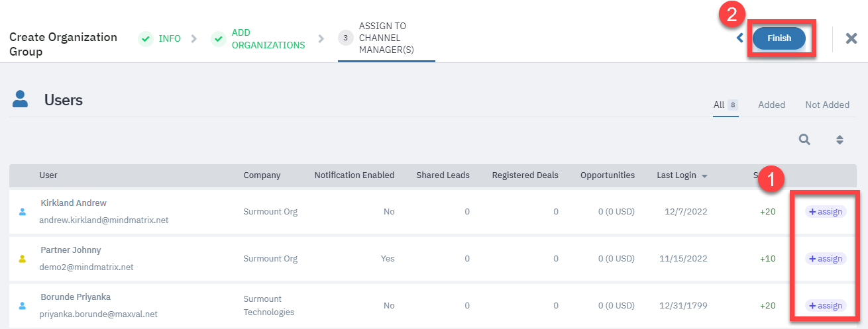Sort by the User column header
Image resolution: width=868 pixels, height=329 pixels.
(48, 175)
